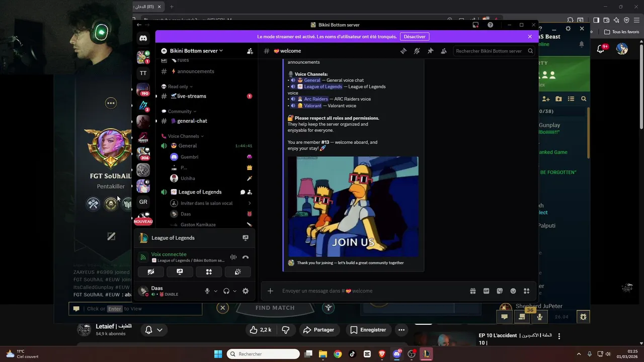The height and width of the screenshot is (362, 644).
Task: Open Windows system tray hidden icons chevron
Action: tap(579, 354)
